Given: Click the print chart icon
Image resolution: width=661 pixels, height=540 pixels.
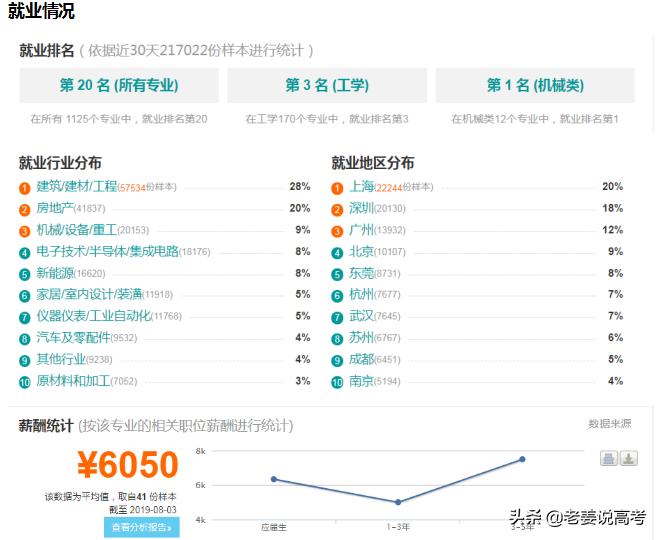Looking at the screenshot, I should [x=608, y=458].
